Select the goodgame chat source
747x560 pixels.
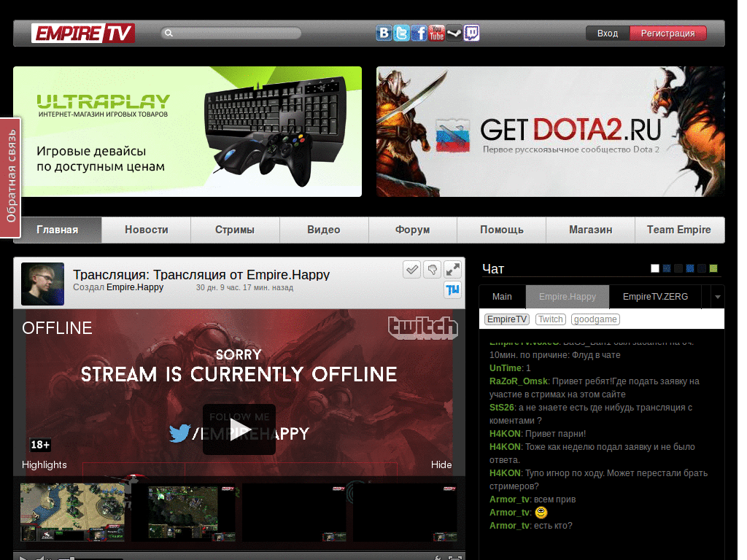595,319
